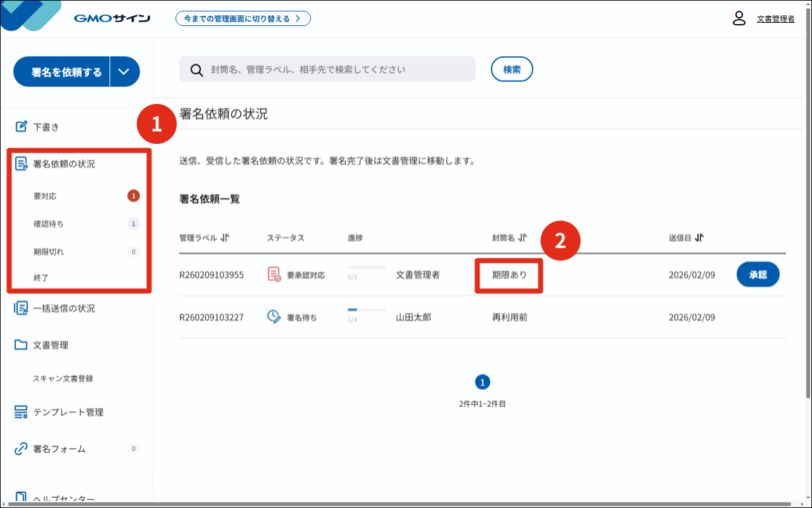
Task: Click the 検索 search button
Action: coord(512,70)
